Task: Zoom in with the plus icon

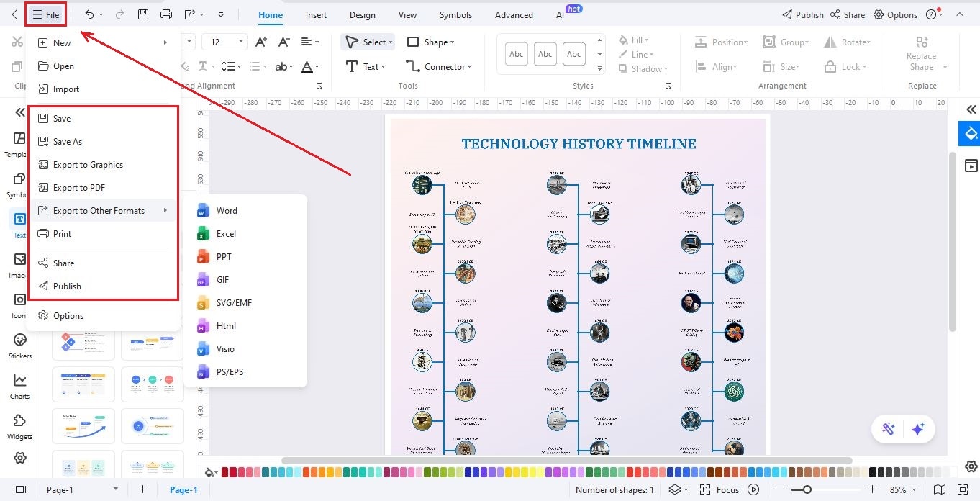Action: tap(872, 489)
